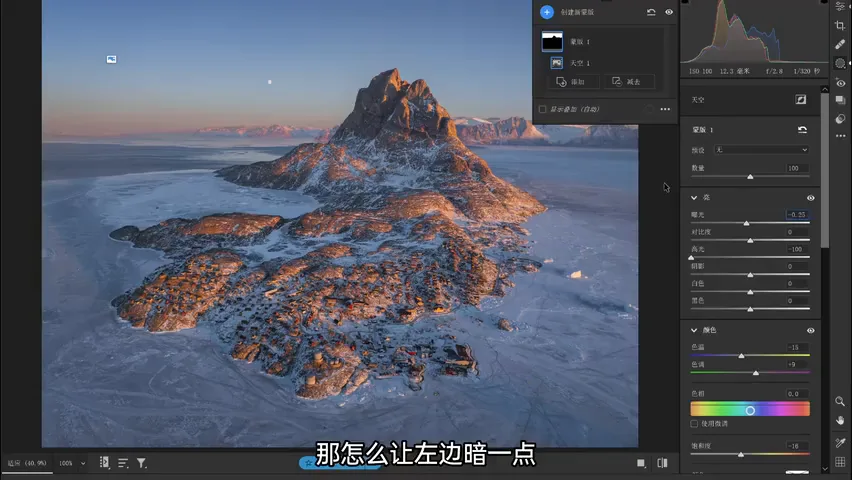Viewport: 852px width, 480px height.
Task: Check the 使用微调 fine adjustment checkbox
Action: pyautogui.click(x=694, y=423)
